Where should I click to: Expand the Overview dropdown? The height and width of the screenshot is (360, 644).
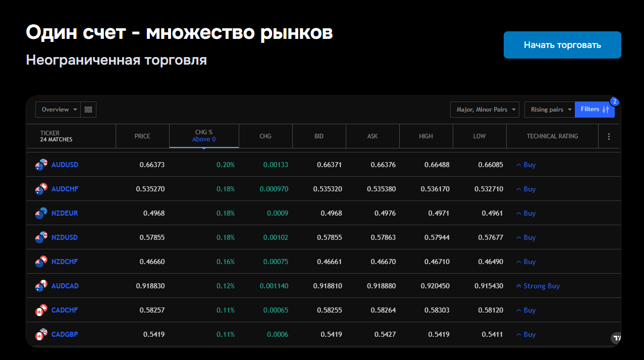point(58,110)
